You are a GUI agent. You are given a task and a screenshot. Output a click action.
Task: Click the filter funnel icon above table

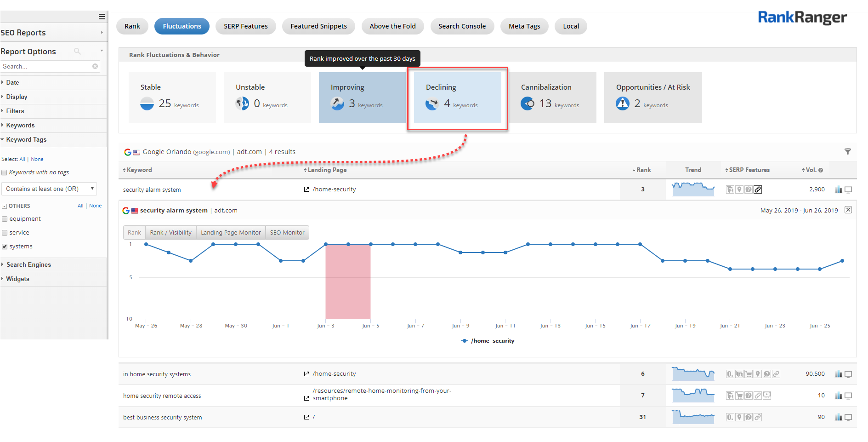847,151
